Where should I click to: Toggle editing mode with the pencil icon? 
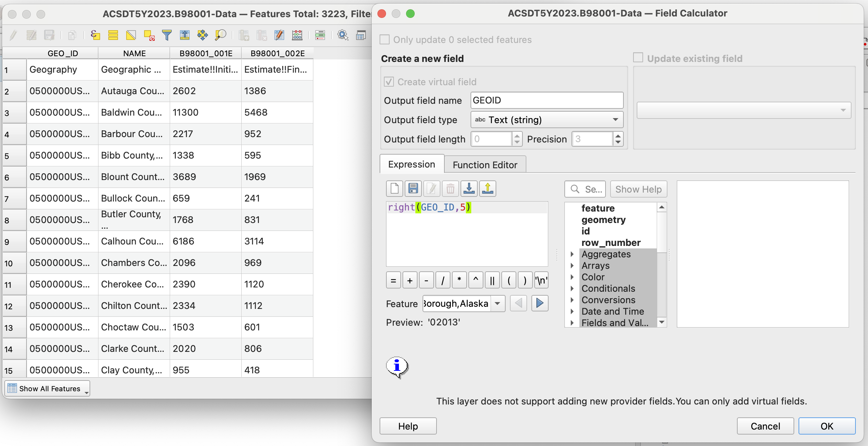click(x=13, y=35)
